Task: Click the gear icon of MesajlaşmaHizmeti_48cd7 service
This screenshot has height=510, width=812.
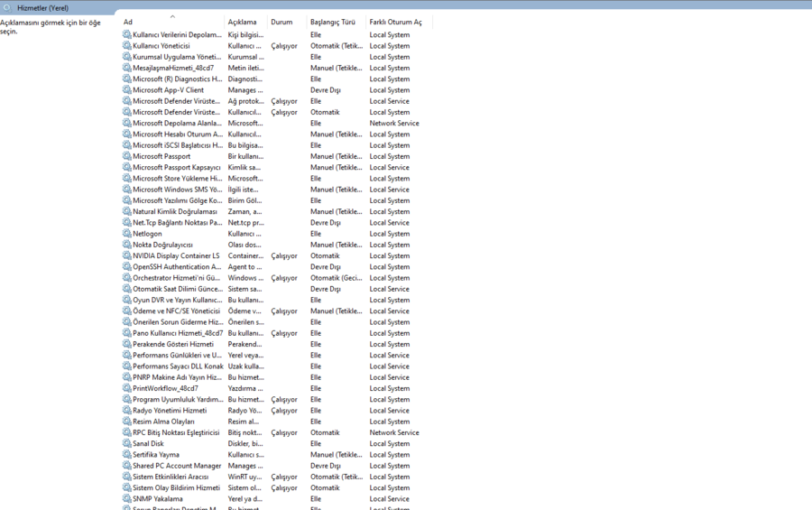Action: pyautogui.click(x=127, y=68)
